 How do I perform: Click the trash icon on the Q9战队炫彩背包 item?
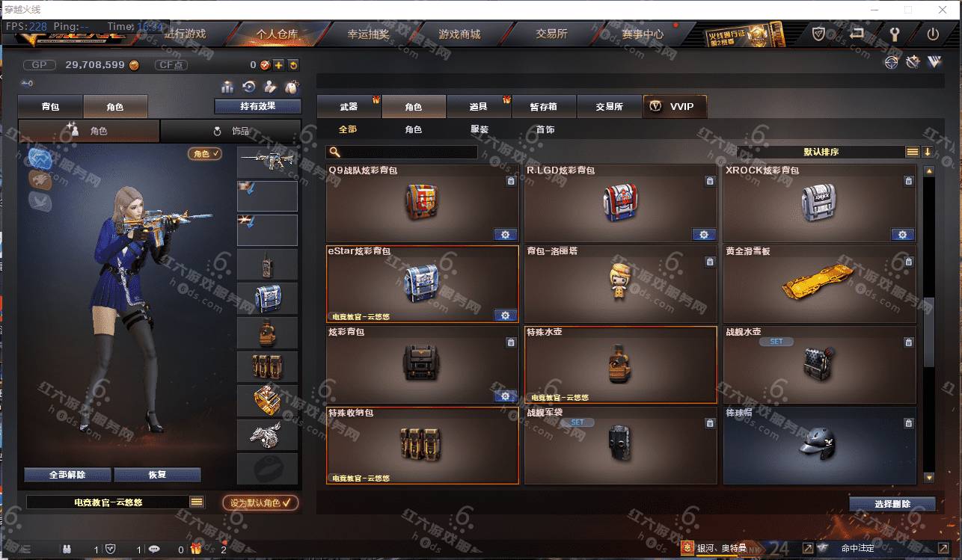(511, 181)
